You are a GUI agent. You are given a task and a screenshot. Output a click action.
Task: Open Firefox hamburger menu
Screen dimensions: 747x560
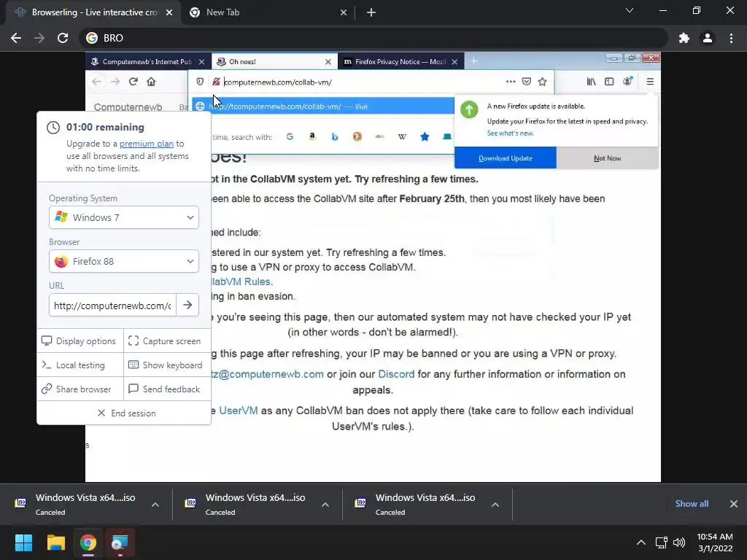[x=650, y=82]
